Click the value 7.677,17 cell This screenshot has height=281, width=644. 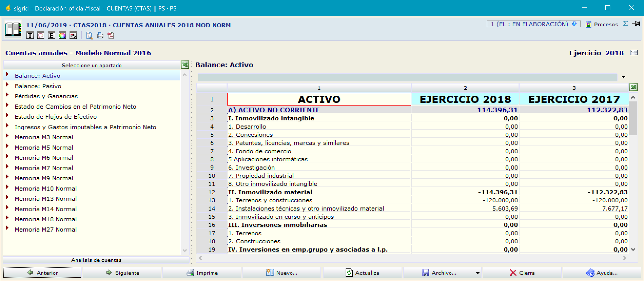pyautogui.click(x=574, y=209)
